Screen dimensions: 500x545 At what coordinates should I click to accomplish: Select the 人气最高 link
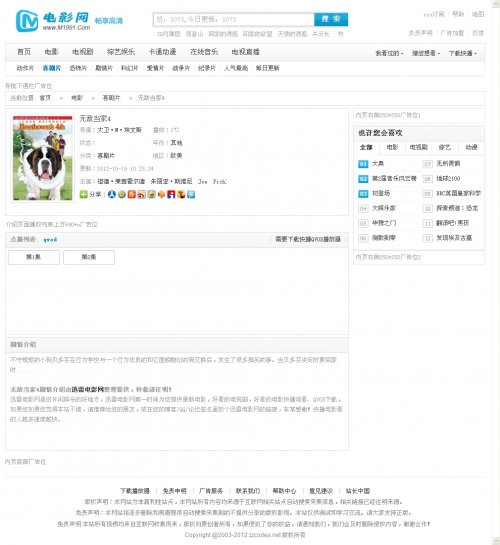click(x=236, y=68)
